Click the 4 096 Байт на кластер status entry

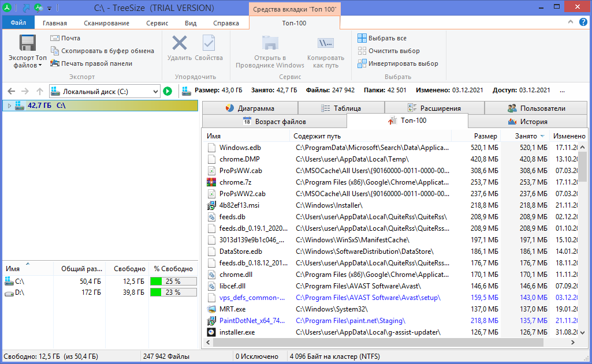coord(334,357)
